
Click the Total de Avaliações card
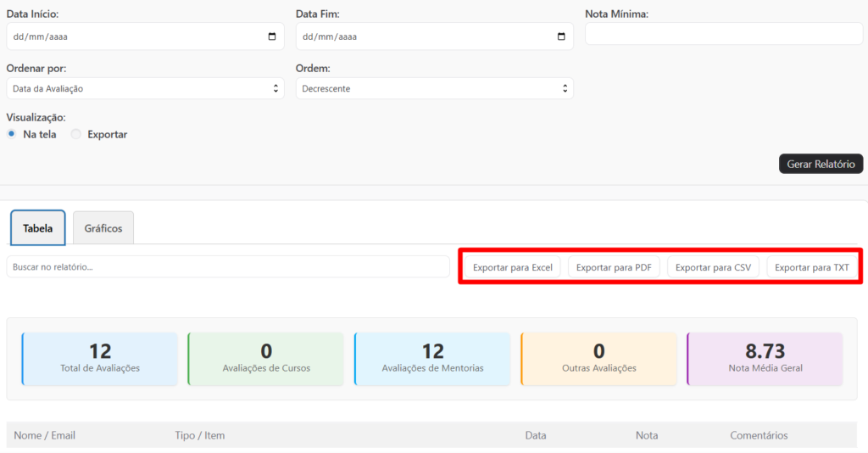click(x=100, y=359)
